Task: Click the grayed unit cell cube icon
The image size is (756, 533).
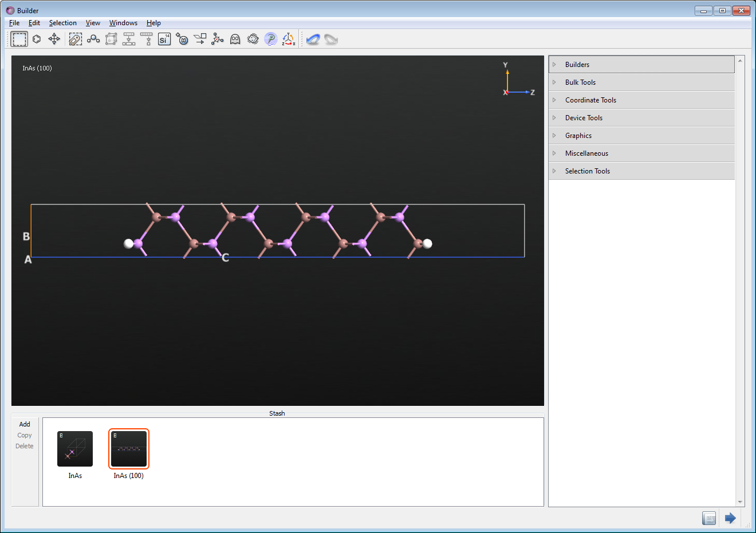Action: (111, 39)
